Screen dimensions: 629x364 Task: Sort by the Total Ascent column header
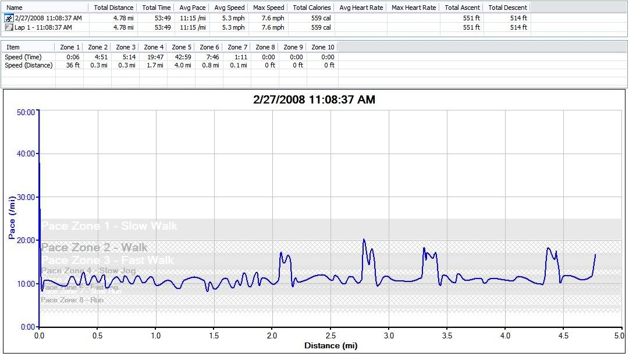(462, 8)
